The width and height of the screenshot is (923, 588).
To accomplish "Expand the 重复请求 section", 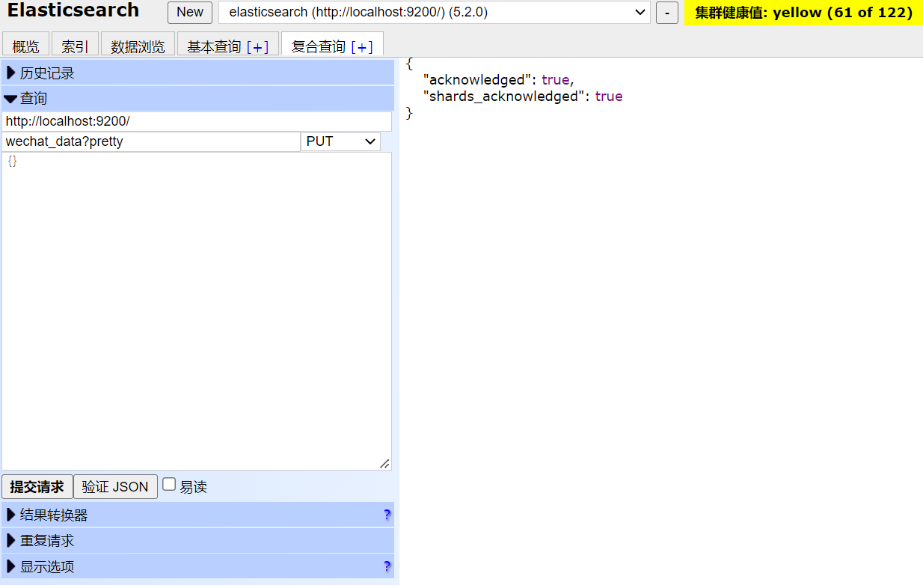I will (197, 540).
